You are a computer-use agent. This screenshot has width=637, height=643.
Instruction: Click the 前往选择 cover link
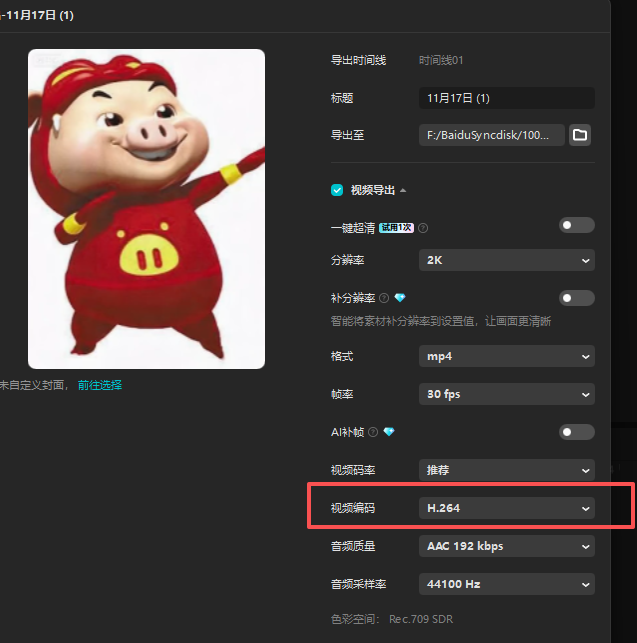point(100,385)
